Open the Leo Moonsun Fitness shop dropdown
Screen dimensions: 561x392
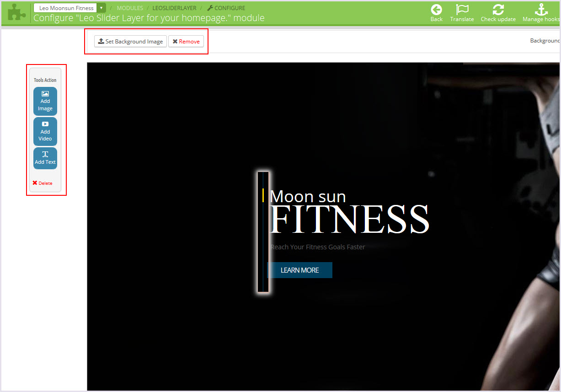pos(69,8)
